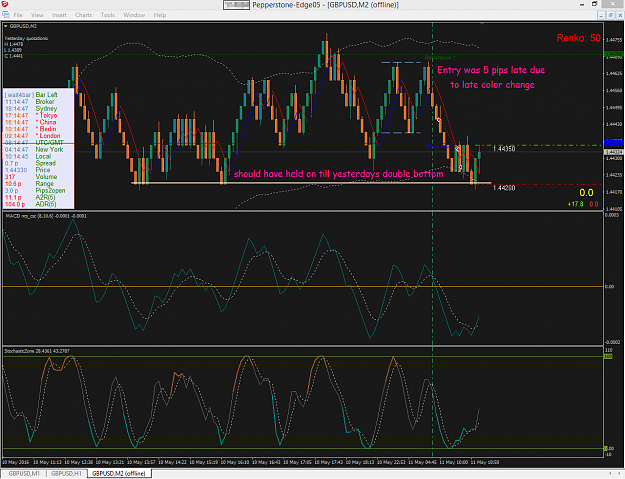Click the chart shift triangle marker at chart top

(482, 24)
